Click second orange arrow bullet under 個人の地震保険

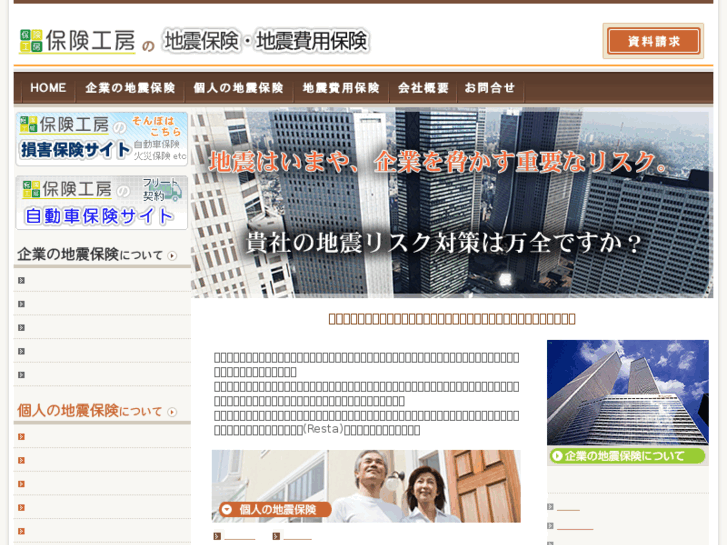tap(21, 460)
